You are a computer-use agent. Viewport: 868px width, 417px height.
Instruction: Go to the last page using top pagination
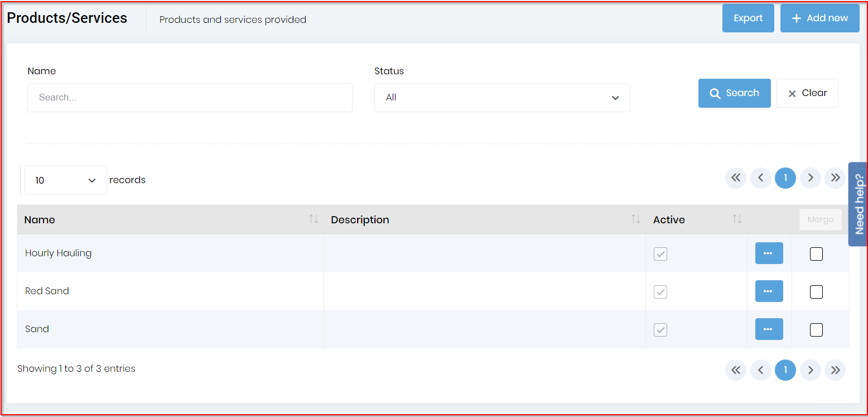[x=835, y=178]
